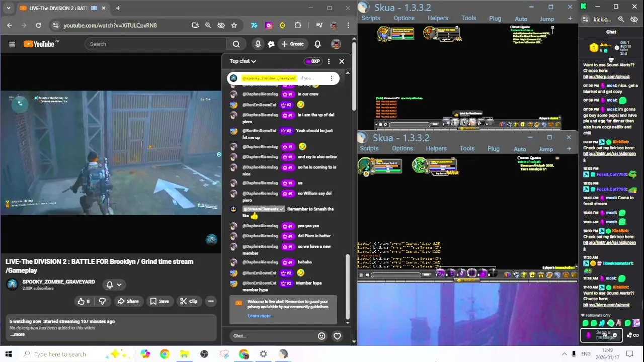Open Auto menu in bottom Skua window

pyautogui.click(x=520, y=149)
